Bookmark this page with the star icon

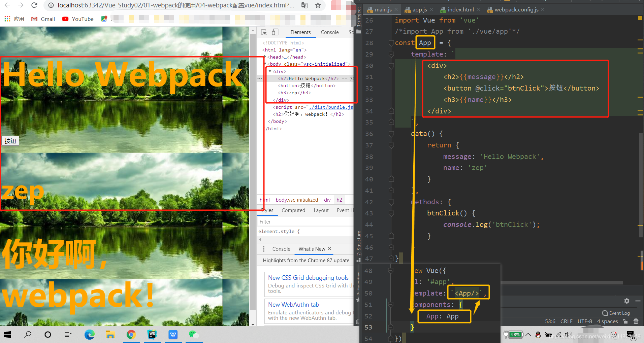(x=318, y=5)
